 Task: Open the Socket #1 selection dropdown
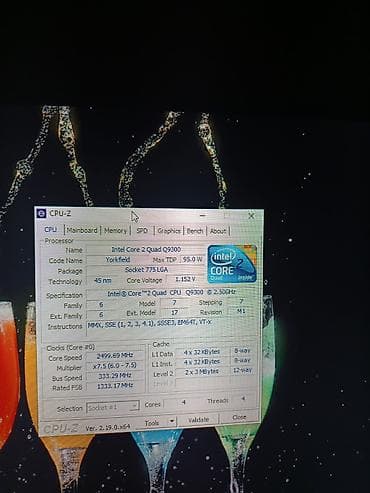point(113,407)
